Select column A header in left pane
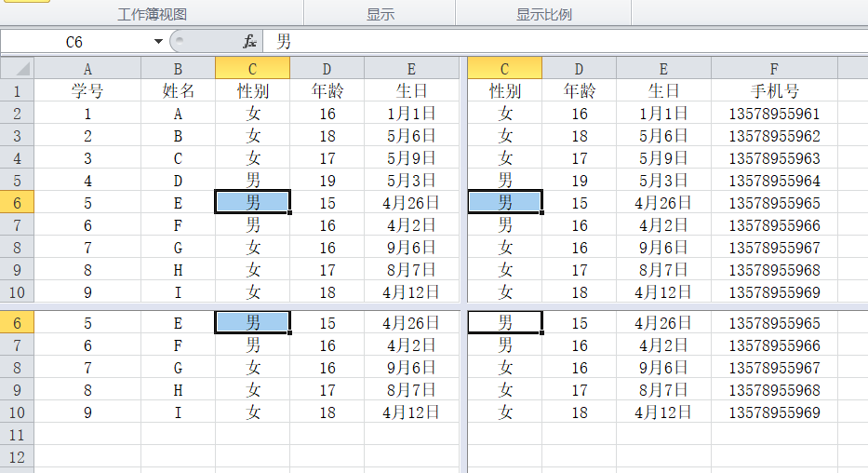 coord(87,69)
